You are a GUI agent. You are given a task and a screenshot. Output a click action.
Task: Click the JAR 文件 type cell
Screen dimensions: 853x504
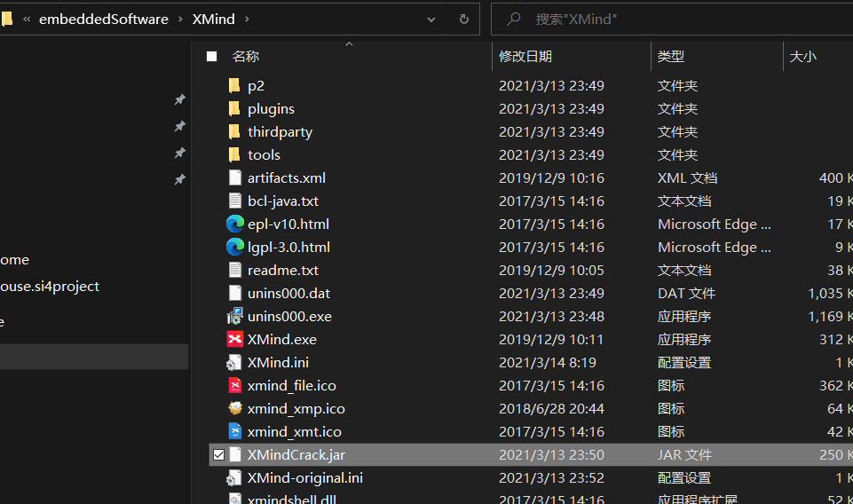(x=685, y=454)
